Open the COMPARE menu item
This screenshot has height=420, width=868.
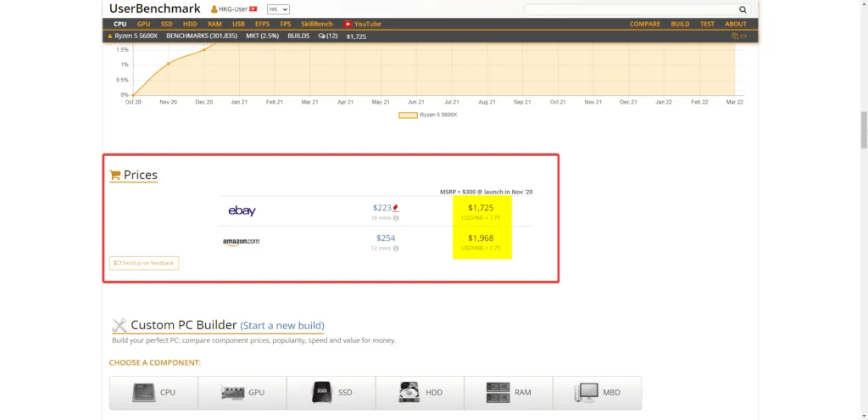pyautogui.click(x=645, y=24)
